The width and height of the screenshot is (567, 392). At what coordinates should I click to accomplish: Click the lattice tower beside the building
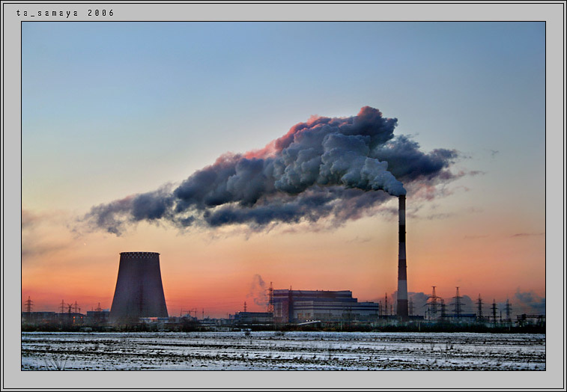270,298
